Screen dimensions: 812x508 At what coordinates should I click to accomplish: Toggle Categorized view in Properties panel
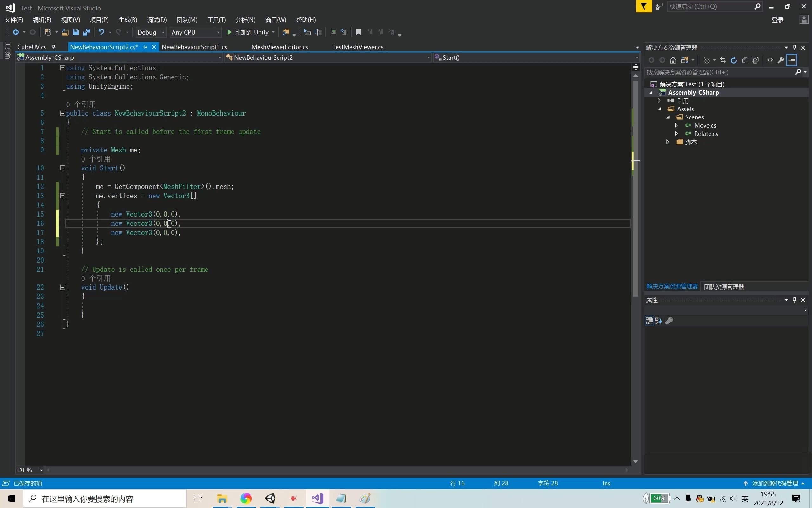(x=649, y=321)
